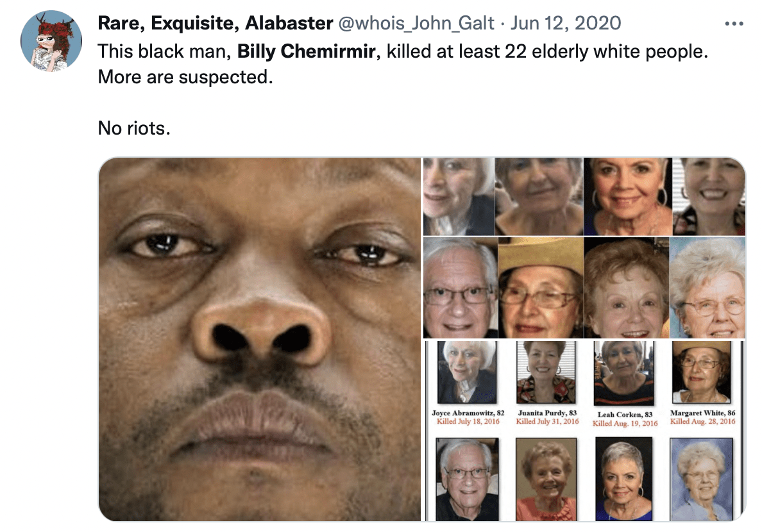Screen dimensions: 762x532
Task: Click the Leah Corken, 83 caption
Action: pyautogui.click(x=625, y=415)
